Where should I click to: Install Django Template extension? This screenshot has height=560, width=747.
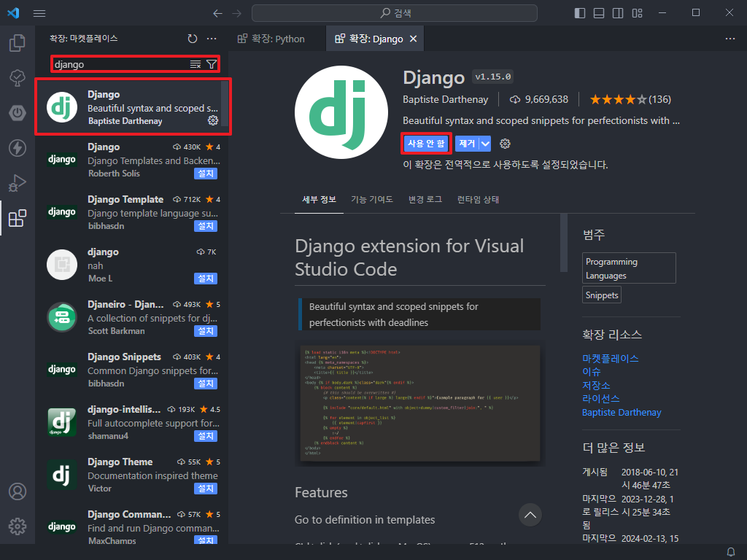tap(206, 226)
